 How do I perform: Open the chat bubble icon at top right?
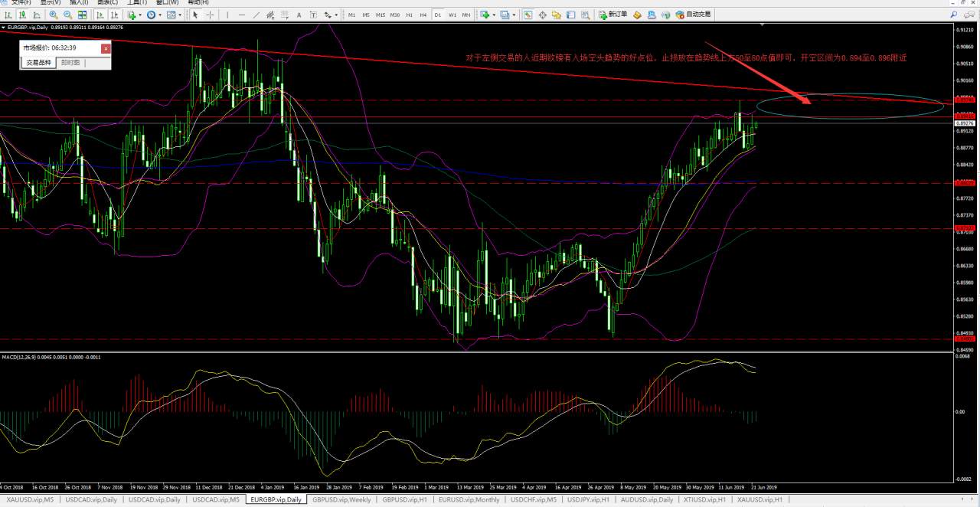[969, 15]
